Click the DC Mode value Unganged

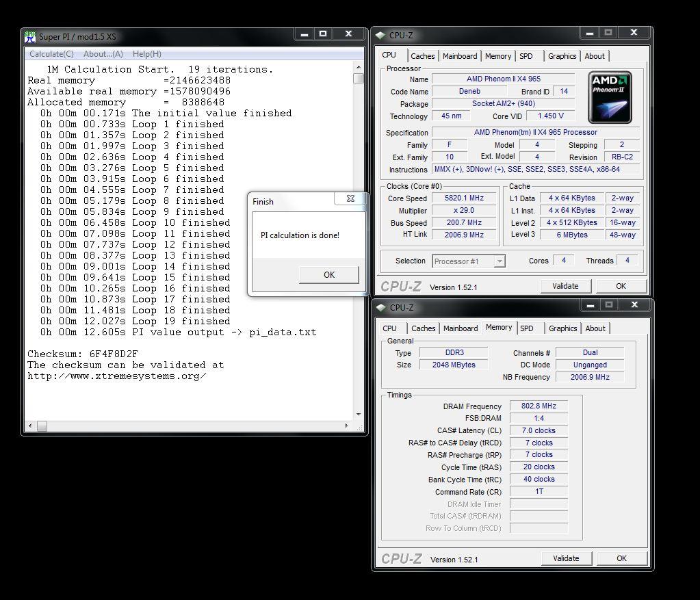point(590,365)
